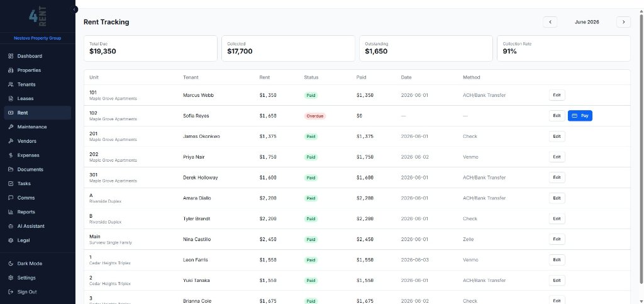The width and height of the screenshot is (644, 304).
Task: Click the Tasks checkbox icon in sidebar
Action: [x=11, y=184]
